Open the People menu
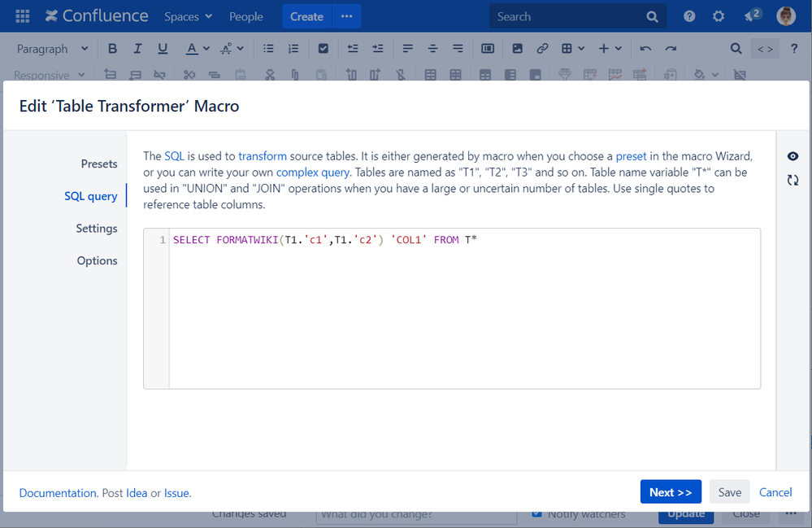 tap(246, 16)
